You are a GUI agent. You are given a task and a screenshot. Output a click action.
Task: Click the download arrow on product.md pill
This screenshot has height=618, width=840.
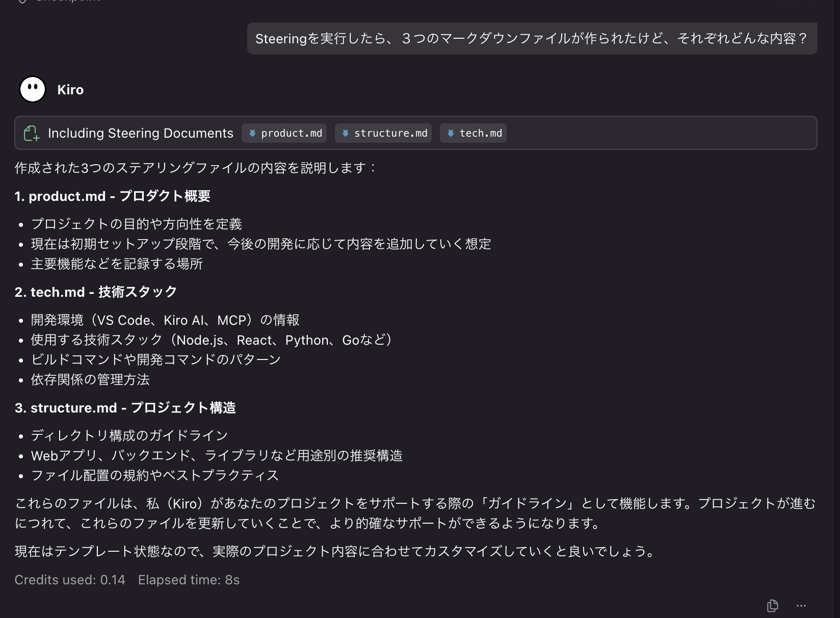coord(252,133)
